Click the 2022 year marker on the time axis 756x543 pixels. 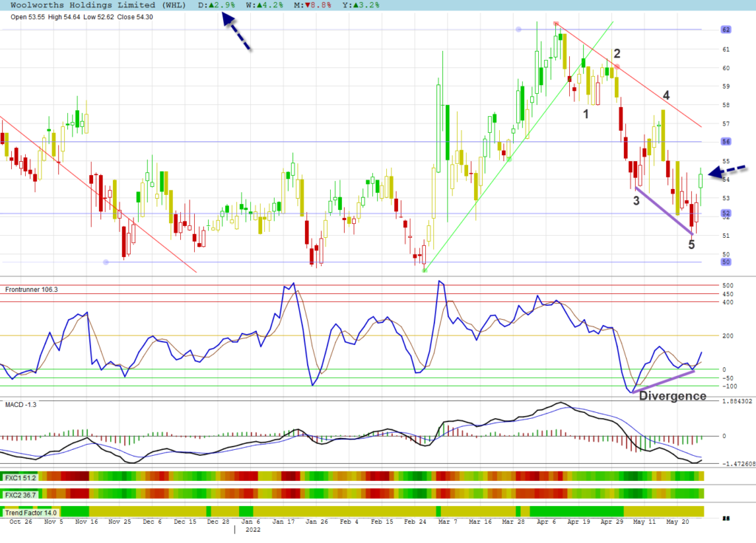pos(252,530)
